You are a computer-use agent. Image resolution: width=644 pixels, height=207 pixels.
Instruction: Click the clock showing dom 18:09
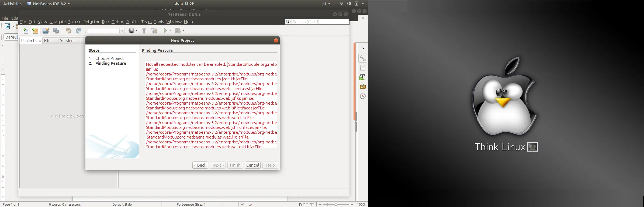[184, 4]
